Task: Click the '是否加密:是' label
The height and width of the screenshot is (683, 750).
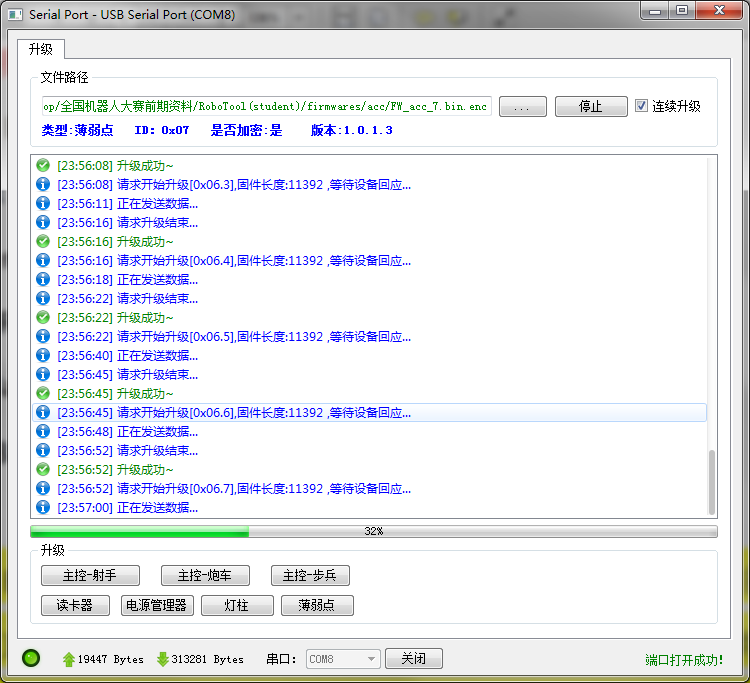Action: 246,130
